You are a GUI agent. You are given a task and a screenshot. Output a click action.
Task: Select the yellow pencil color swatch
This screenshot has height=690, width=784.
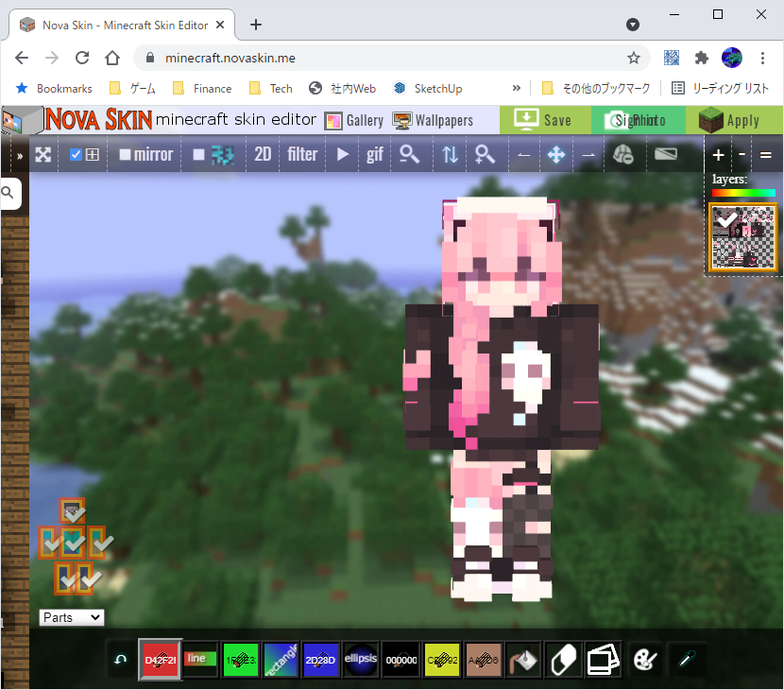[442, 660]
